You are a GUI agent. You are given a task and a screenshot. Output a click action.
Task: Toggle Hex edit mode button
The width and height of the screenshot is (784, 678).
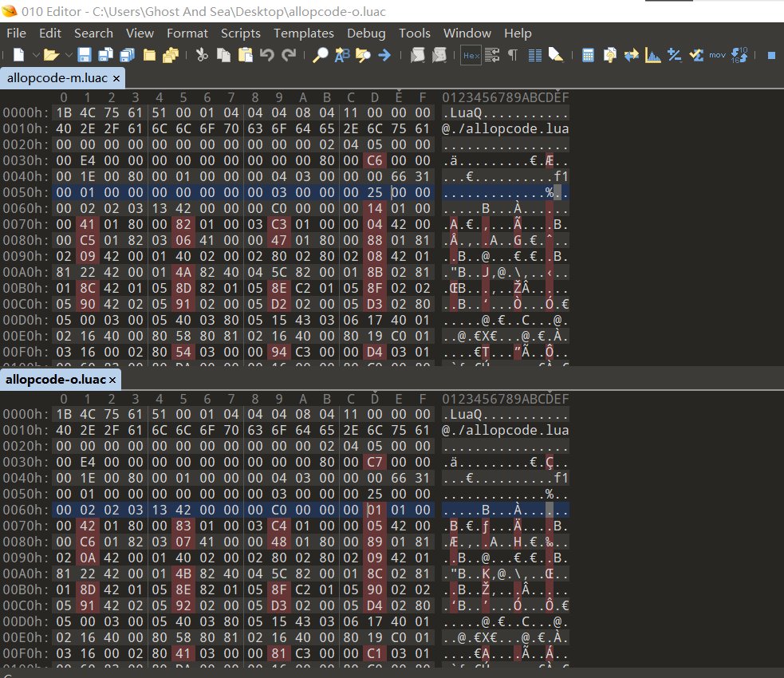point(471,55)
